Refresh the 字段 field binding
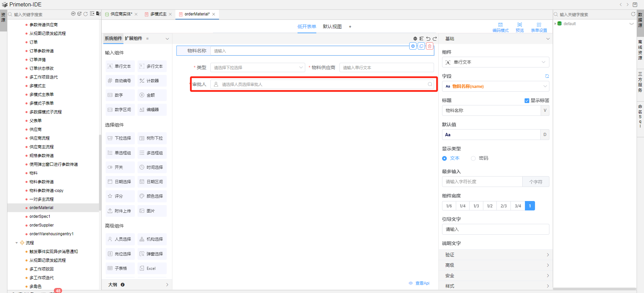Viewport: 644px width, 293px height. (x=547, y=76)
